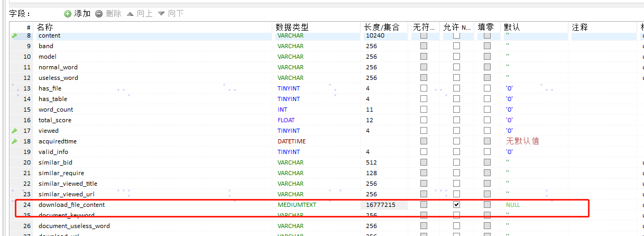Click the index key icon beside viewed row

[x=14, y=131]
